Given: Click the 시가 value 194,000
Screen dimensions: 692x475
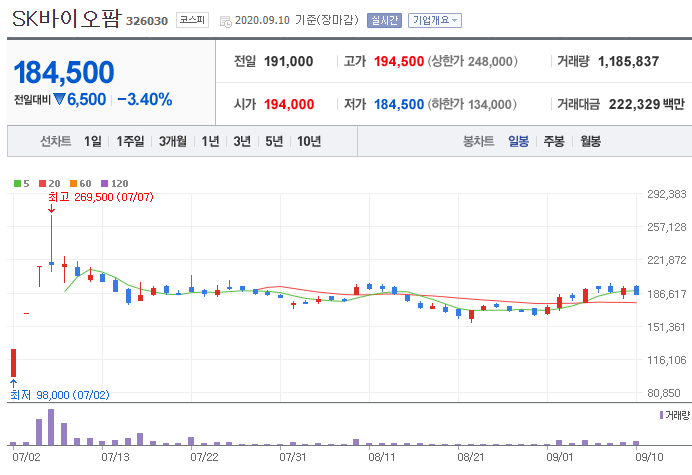Looking at the screenshot, I should point(289,105).
